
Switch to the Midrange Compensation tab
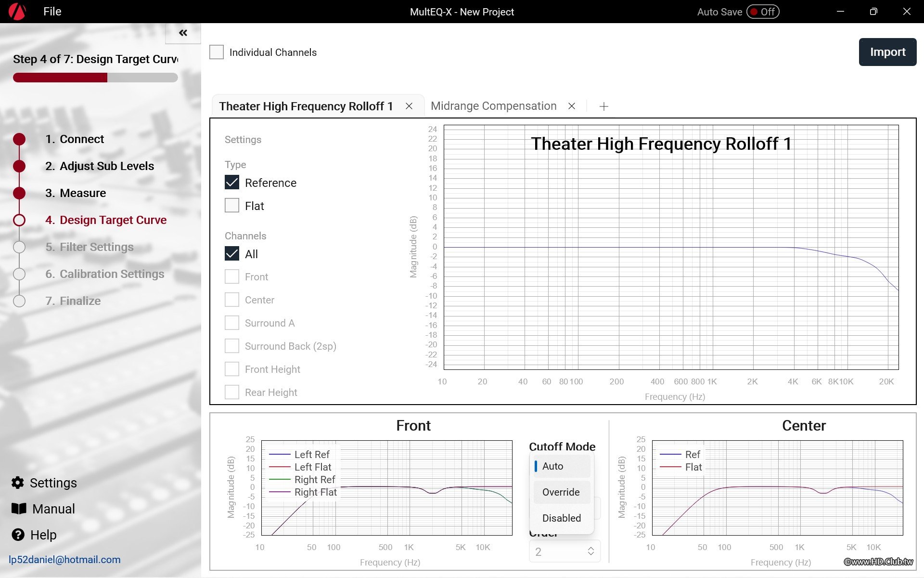pos(493,106)
